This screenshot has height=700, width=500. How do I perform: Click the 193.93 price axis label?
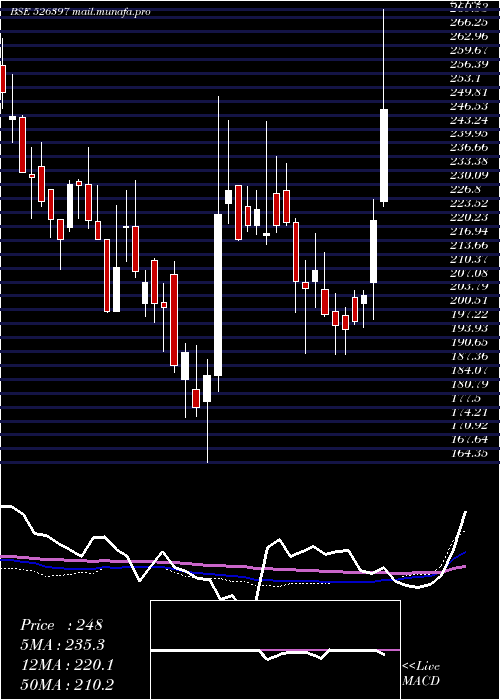click(x=470, y=328)
